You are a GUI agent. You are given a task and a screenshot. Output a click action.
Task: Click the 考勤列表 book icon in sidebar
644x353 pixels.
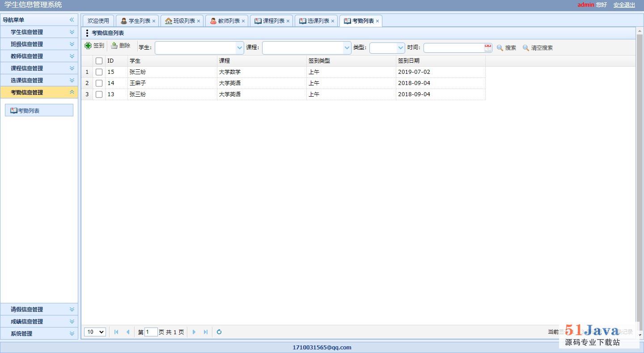tap(14, 111)
